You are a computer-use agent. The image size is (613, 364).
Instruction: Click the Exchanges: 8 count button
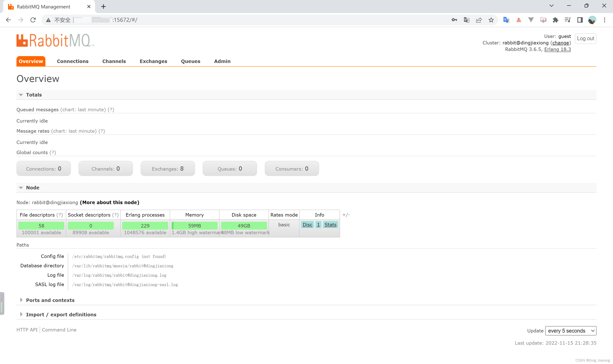(168, 169)
